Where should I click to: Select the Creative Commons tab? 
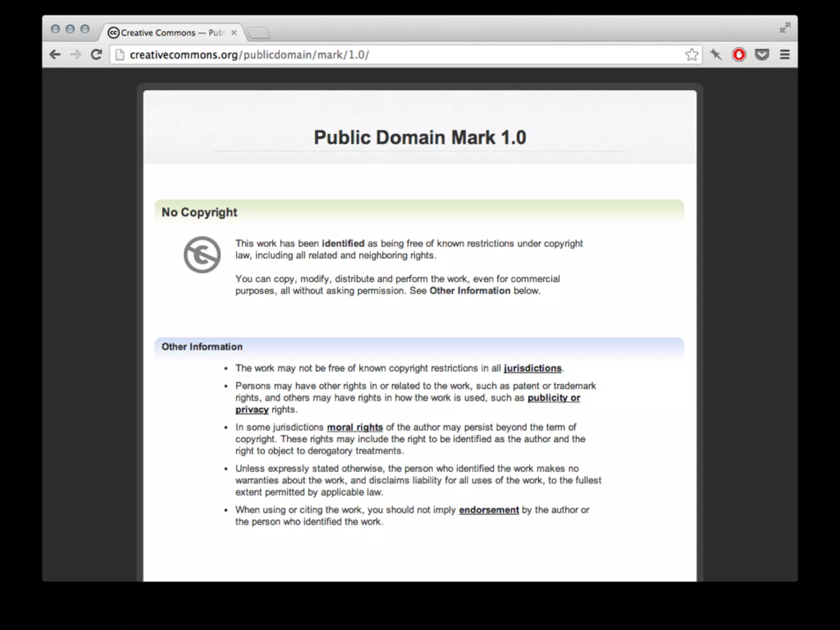pos(164,33)
